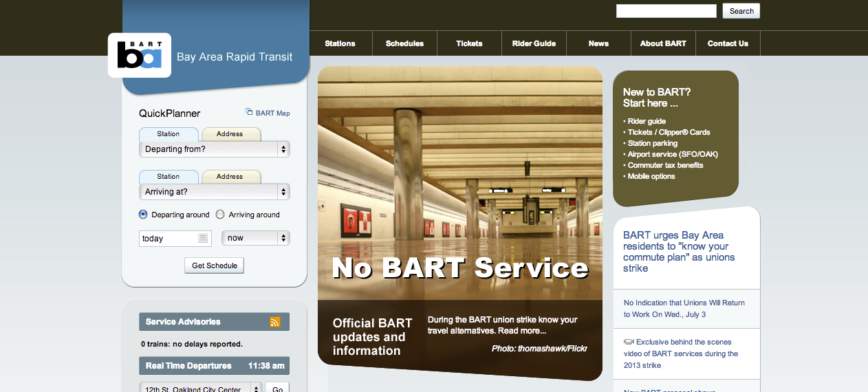This screenshot has width=868, height=392.
Task: Click the No BART Service banner image
Action: click(460, 182)
